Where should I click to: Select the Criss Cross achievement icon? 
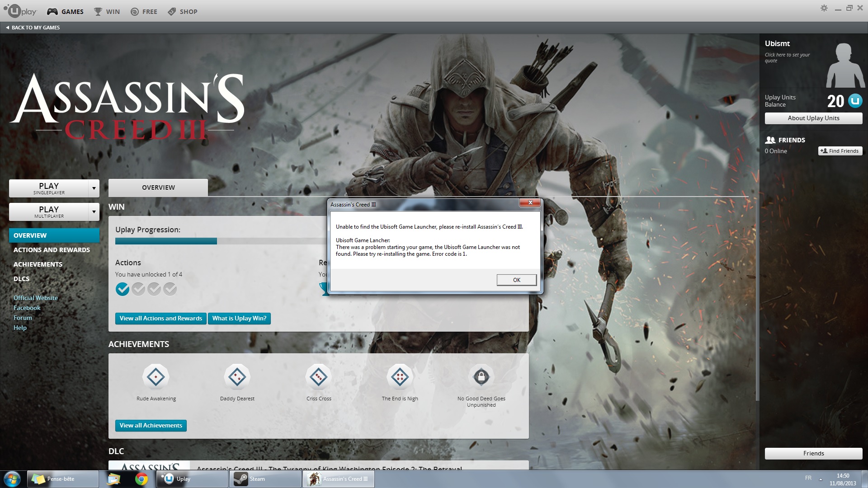319,377
